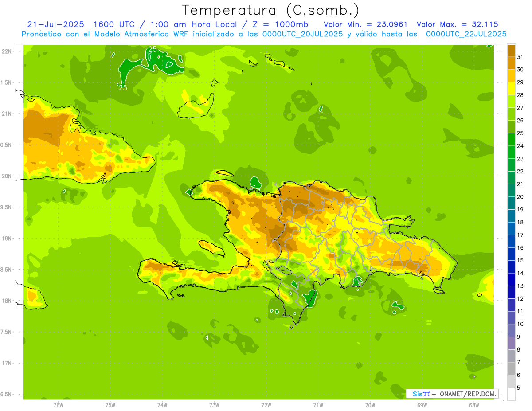This screenshot has width=532, height=411.
Task: Click the "75W" longitude axis label
Action: coord(110,405)
